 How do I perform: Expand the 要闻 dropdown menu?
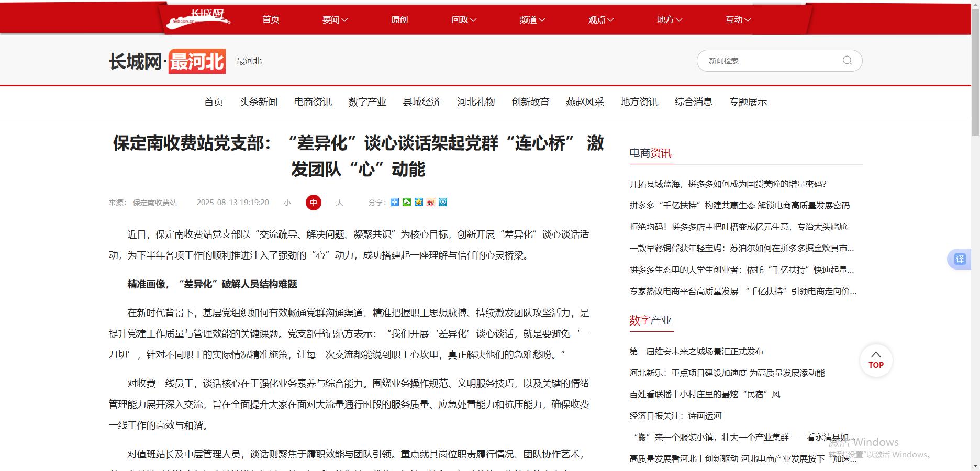click(x=335, y=20)
